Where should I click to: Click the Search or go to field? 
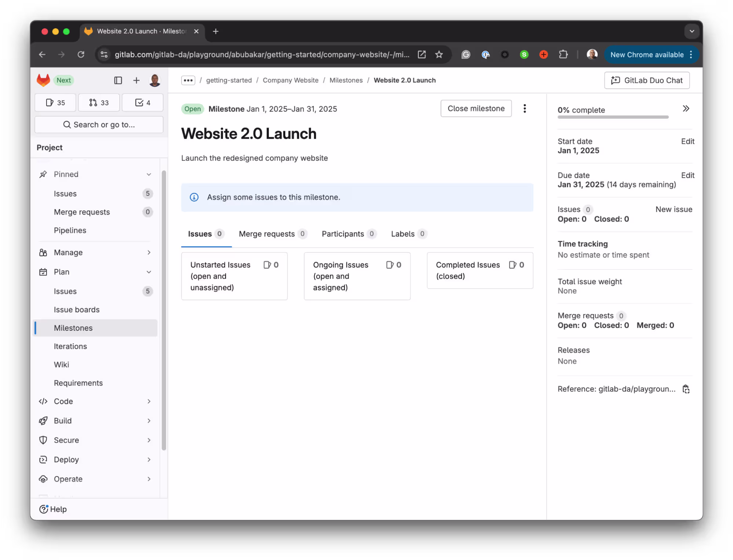pyautogui.click(x=99, y=124)
